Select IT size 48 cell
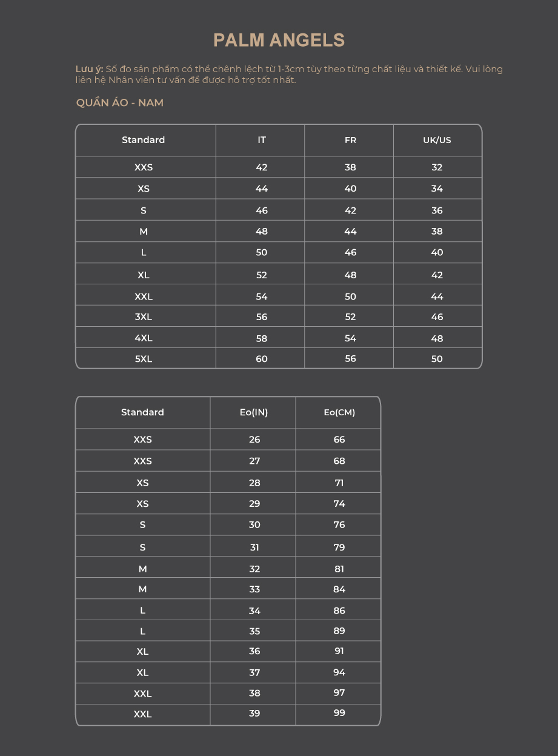 pos(262,231)
